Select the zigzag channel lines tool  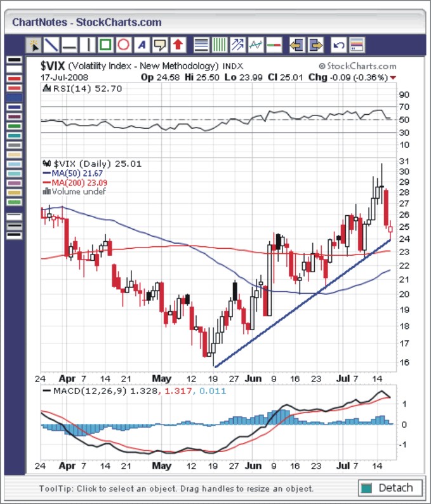click(x=256, y=45)
